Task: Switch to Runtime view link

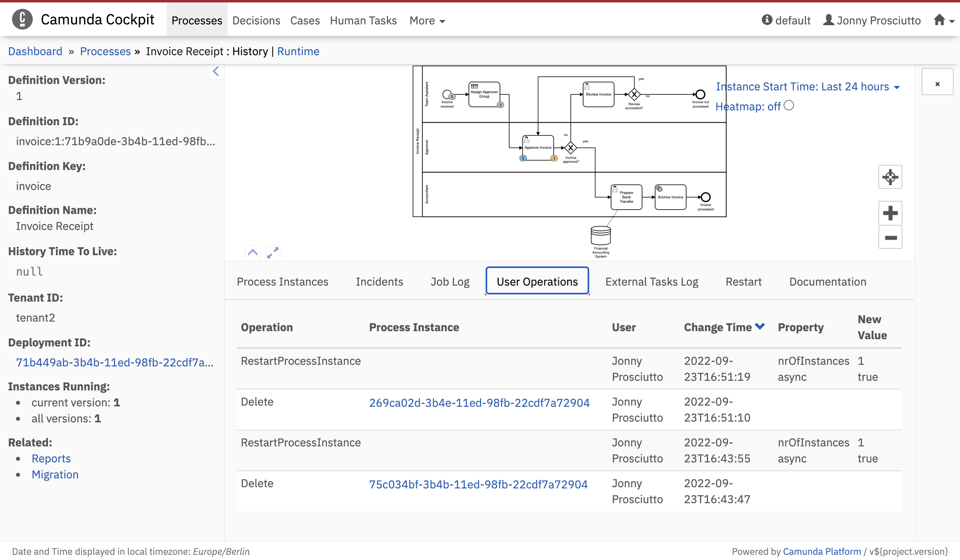Action: click(x=298, y=51)
